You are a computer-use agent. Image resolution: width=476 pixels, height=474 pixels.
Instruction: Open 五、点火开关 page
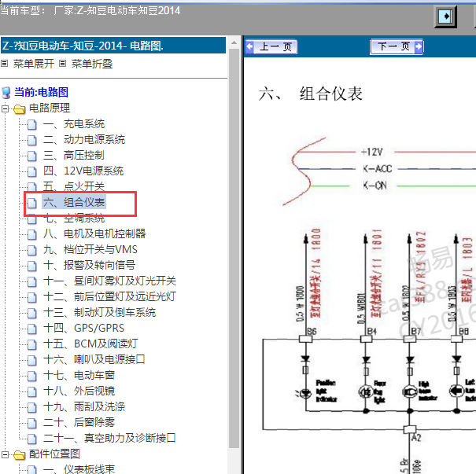74,186
